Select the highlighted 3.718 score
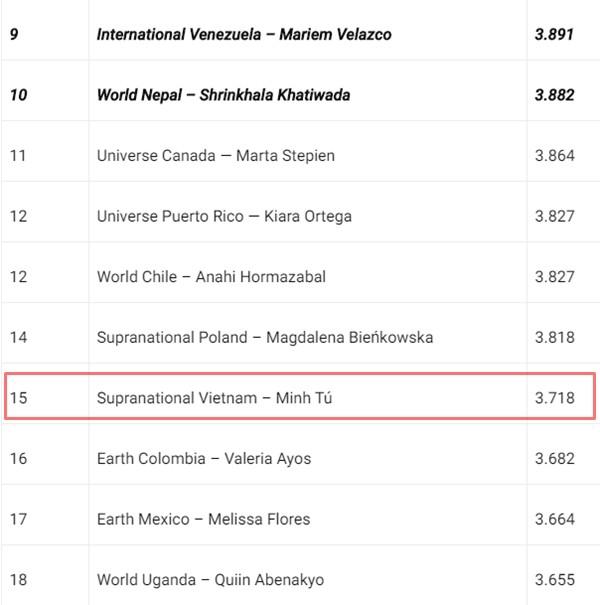 [x=554, y=398]
